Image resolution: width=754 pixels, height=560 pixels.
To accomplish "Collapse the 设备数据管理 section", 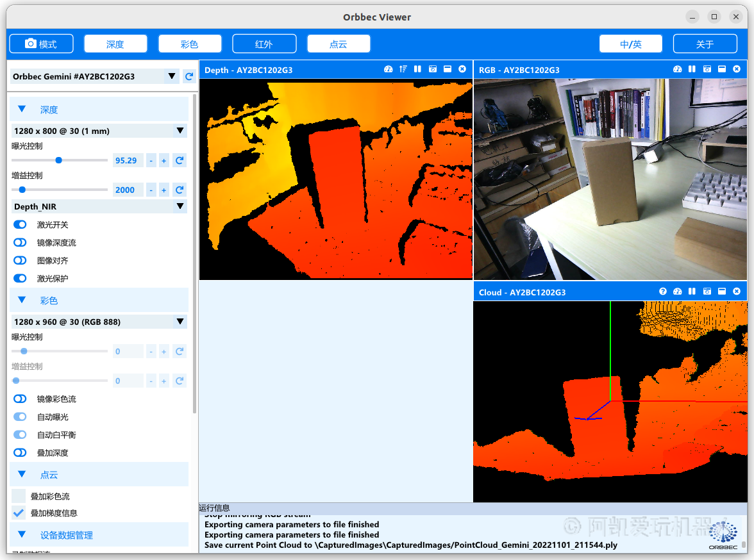I will coord(22,534).
